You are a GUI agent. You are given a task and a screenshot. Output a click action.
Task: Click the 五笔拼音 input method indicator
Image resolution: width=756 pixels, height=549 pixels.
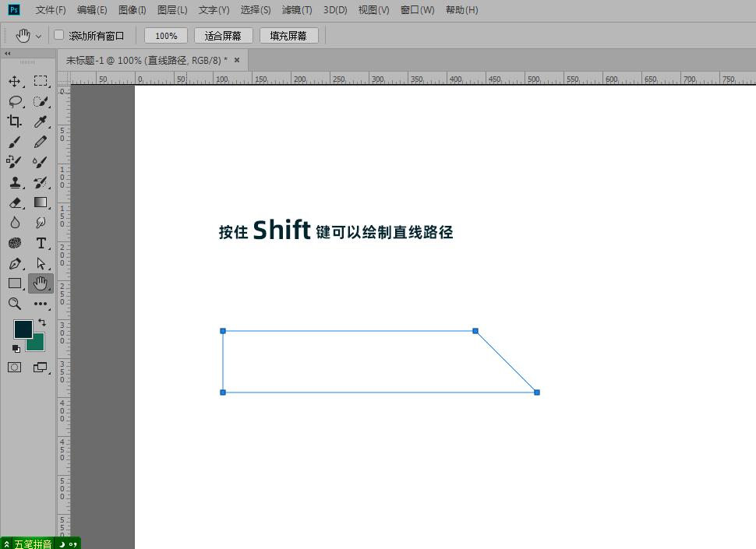[33, 544]
